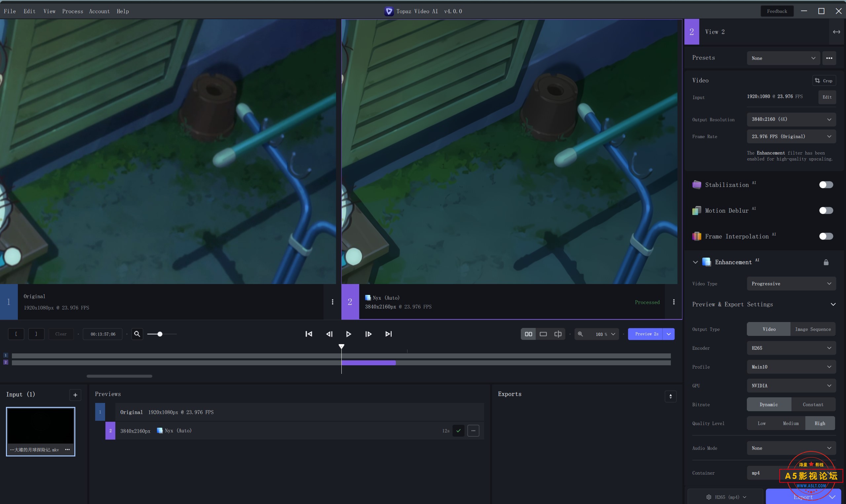
Task: Set quality level to Medium
Action: click(x=790, y=423)
